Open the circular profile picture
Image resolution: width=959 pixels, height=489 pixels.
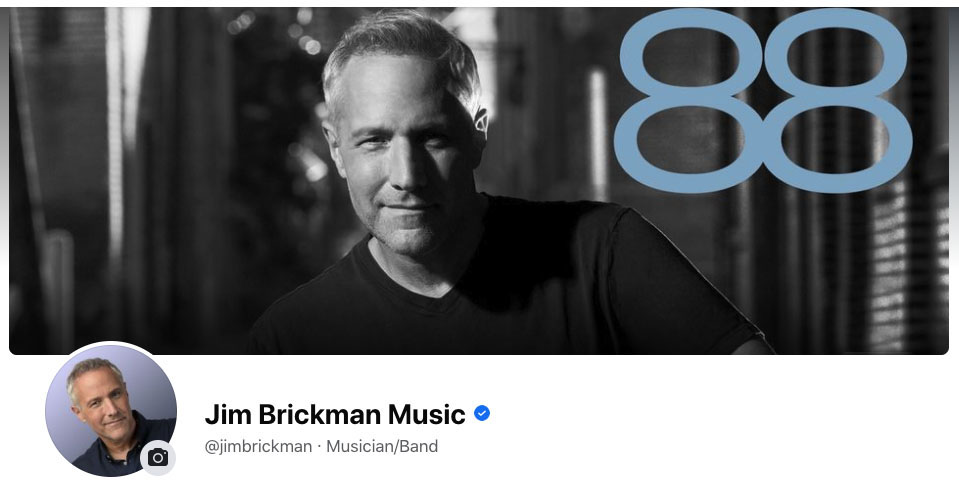(x=111, y=409)
